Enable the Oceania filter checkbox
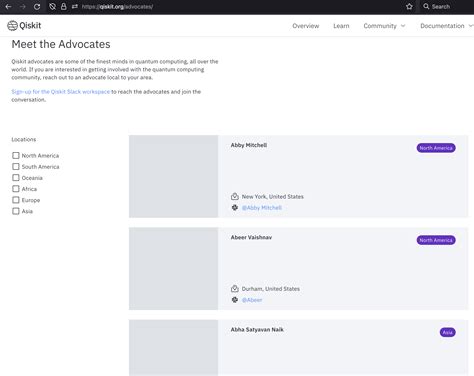The height and width of the screenshot is (376, 474). [x=16, y=177]
